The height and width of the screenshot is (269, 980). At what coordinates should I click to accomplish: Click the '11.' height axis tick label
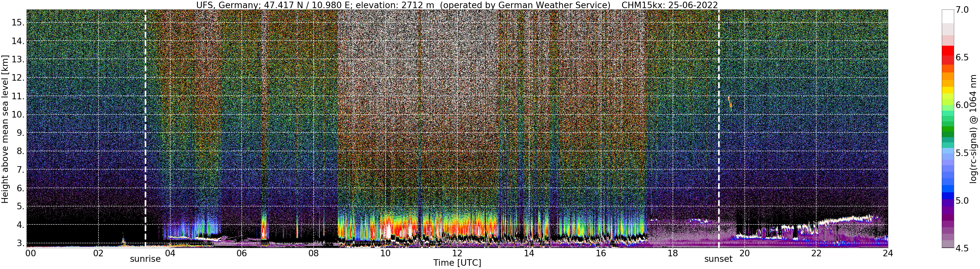tap(18, 96)
